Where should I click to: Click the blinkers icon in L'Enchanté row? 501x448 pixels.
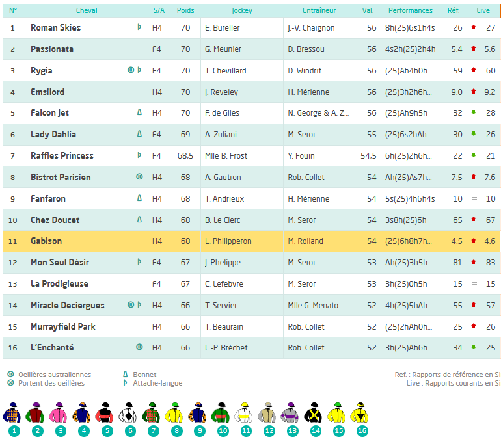pos(139,348)
